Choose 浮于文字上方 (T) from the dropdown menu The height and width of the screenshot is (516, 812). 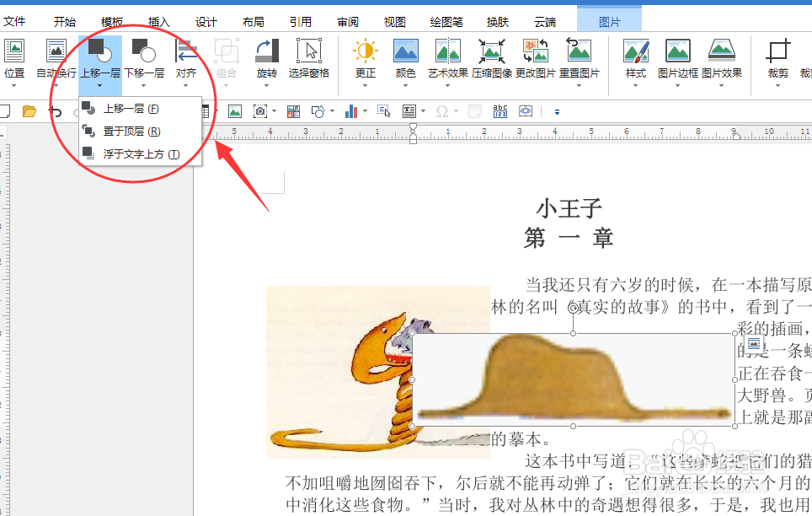tap(140, 154)
